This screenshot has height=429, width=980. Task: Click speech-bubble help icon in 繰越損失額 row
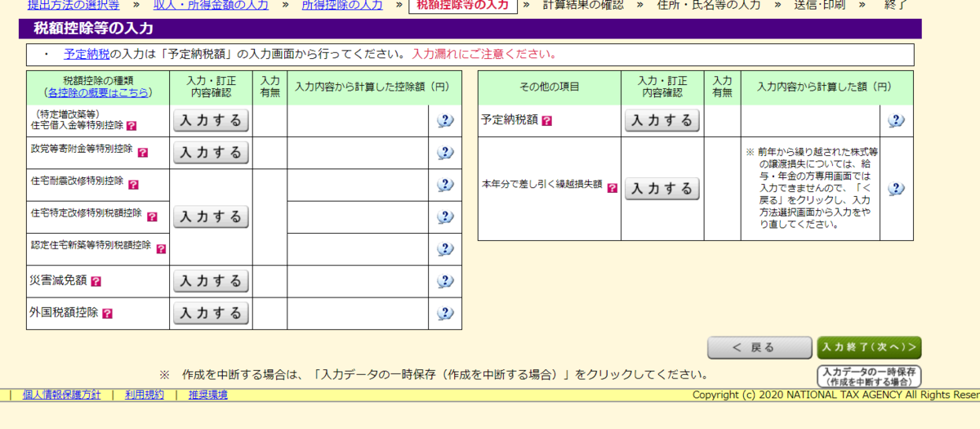point(896,189)
